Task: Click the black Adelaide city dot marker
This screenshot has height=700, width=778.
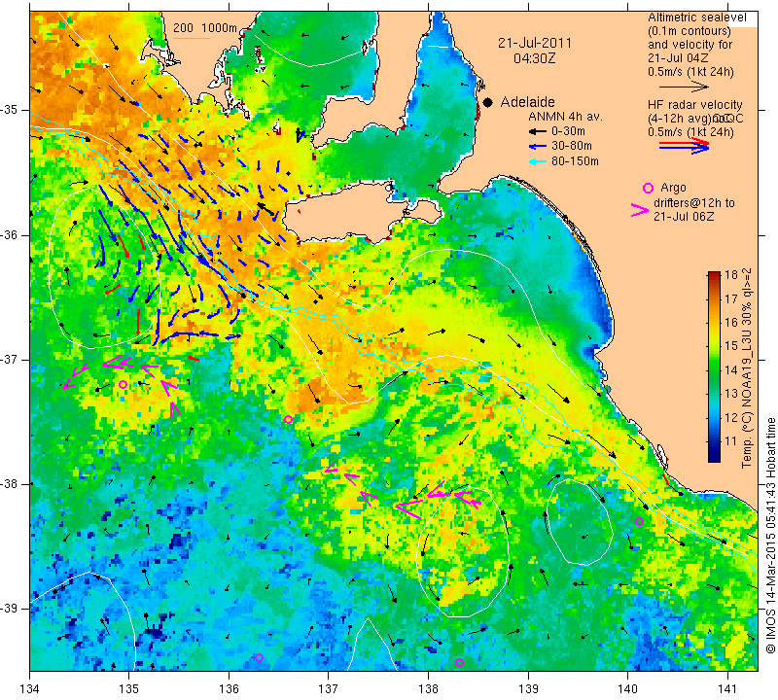Action: pos(488,102)
